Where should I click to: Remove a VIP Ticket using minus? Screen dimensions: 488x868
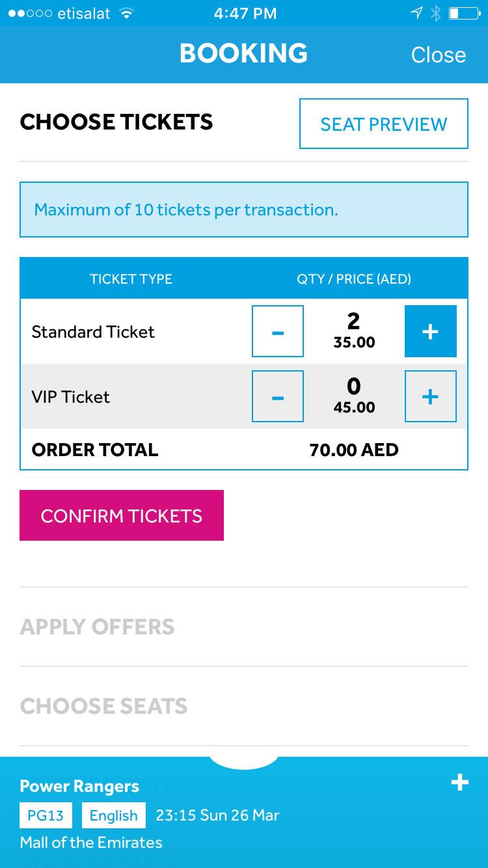[x=278, y=396]
